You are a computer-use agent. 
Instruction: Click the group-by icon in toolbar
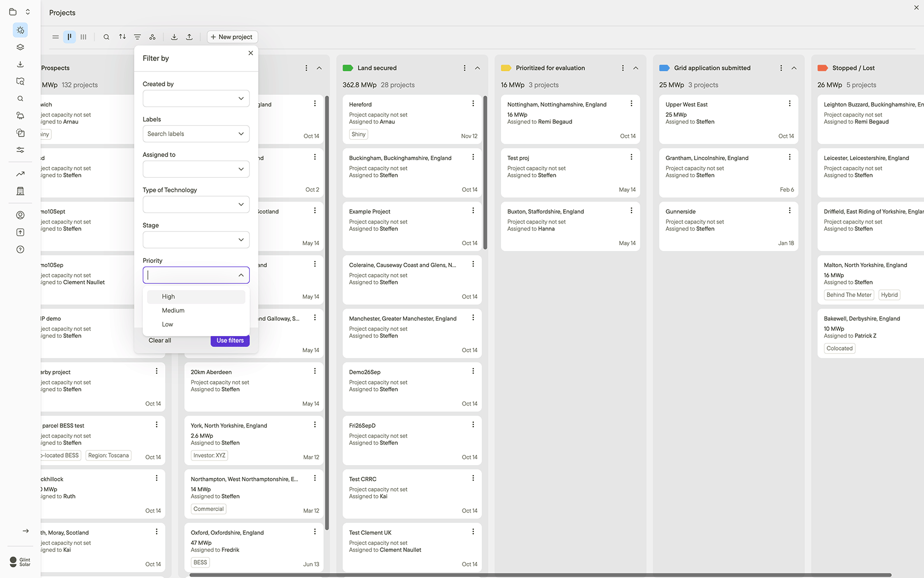(x=152, y=37)
